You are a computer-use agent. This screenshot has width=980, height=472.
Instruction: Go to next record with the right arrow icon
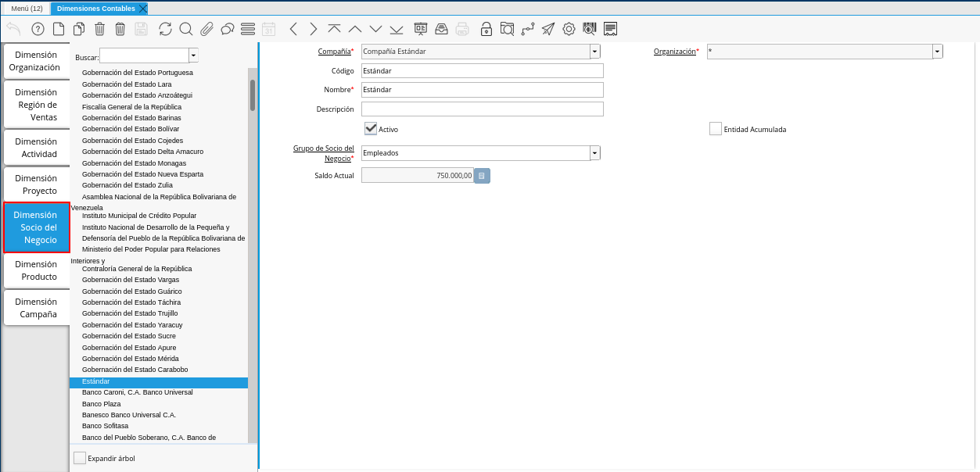coord(314,29)
